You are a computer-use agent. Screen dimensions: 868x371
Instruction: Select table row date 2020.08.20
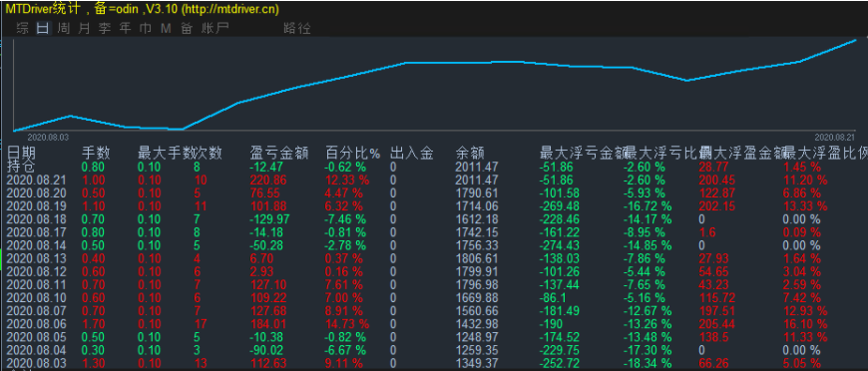point(36,193)
